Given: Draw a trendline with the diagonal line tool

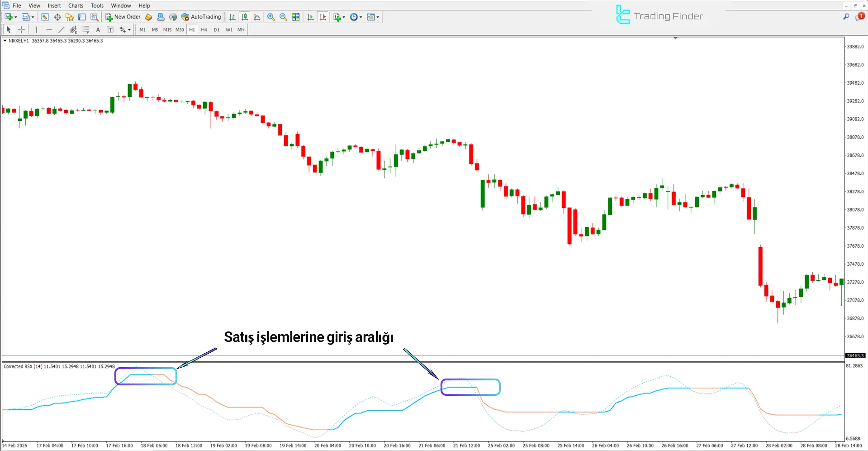Looking at the screenshot, I should tap(61, 30).
